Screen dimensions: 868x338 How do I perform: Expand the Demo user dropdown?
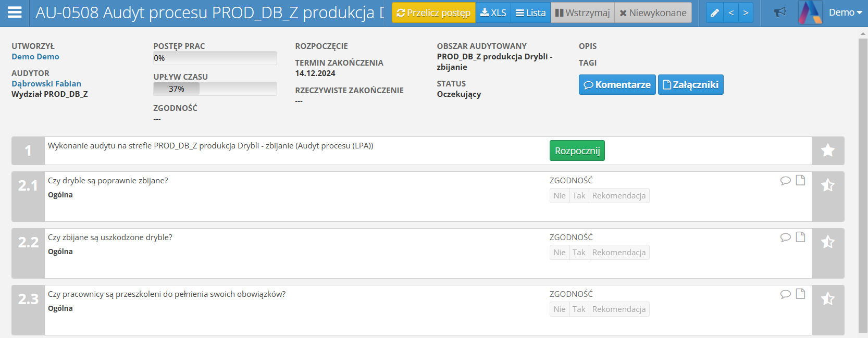[845, 12]
